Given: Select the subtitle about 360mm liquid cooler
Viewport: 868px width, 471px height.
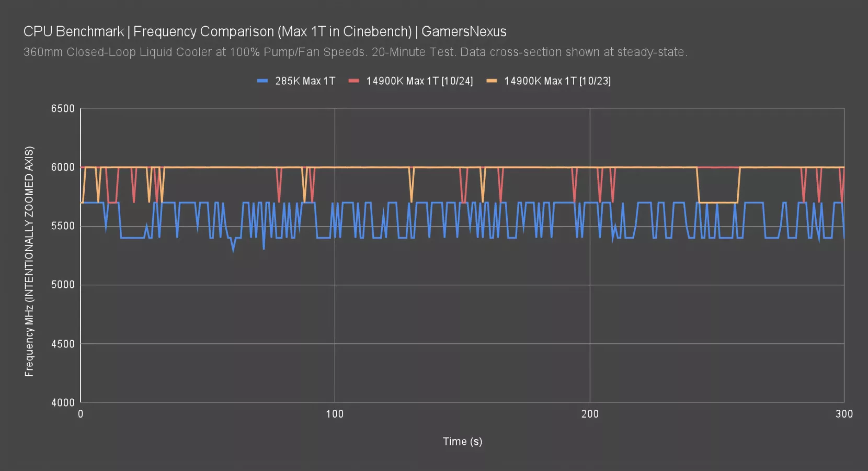Looking at the screenshot, I should coord(355,52).
